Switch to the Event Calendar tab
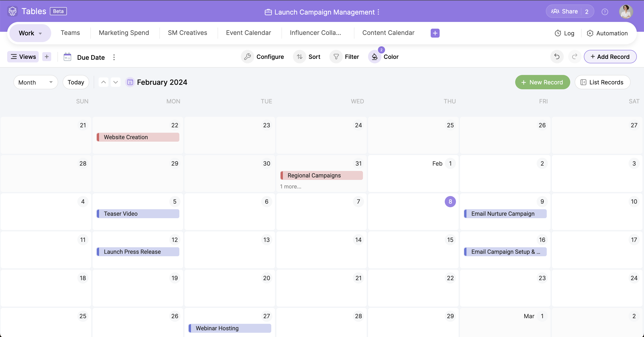Screen dimensions: 644x337 [248, 33]
